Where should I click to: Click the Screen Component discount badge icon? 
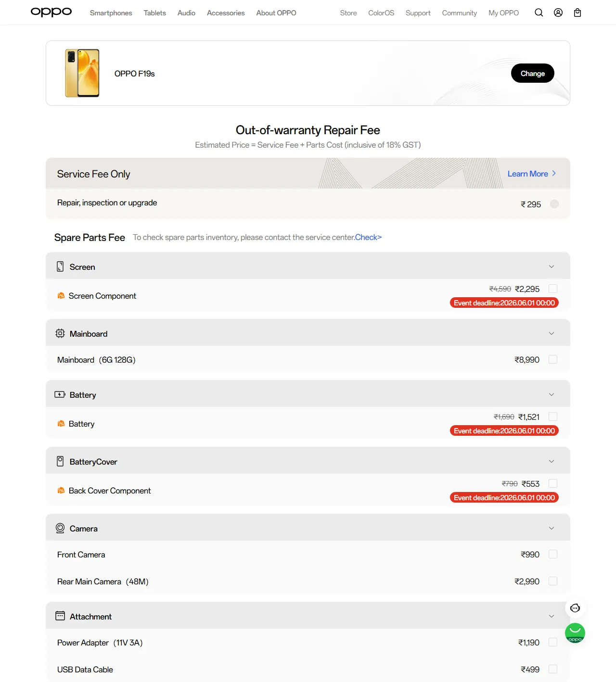click(x=61, y=296)
